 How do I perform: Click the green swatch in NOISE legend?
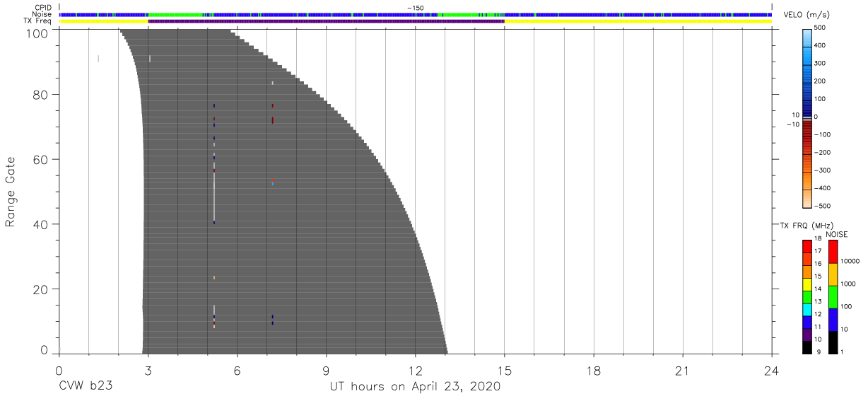tap(833, 297)
